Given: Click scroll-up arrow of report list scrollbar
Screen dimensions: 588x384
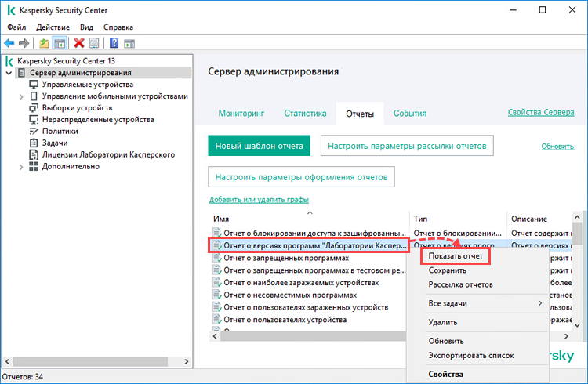Looking at the screenshot, I should (x=577, y=217).
